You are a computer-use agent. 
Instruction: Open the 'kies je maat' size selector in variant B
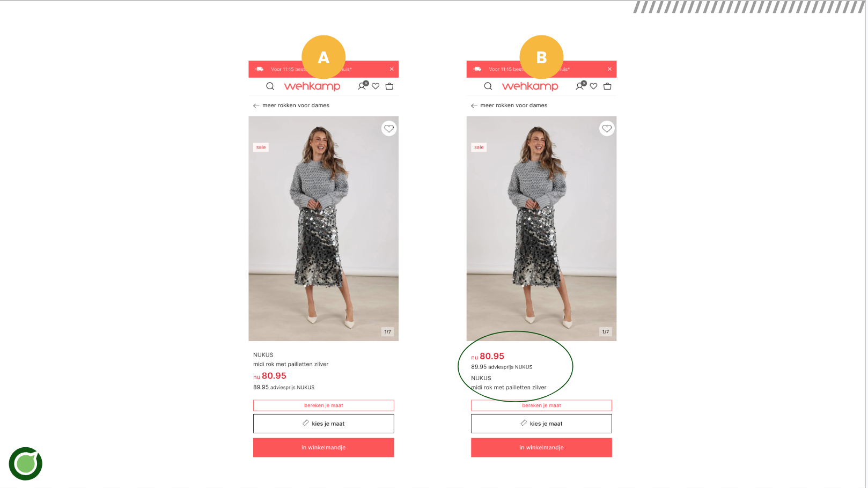click(541, 424)
